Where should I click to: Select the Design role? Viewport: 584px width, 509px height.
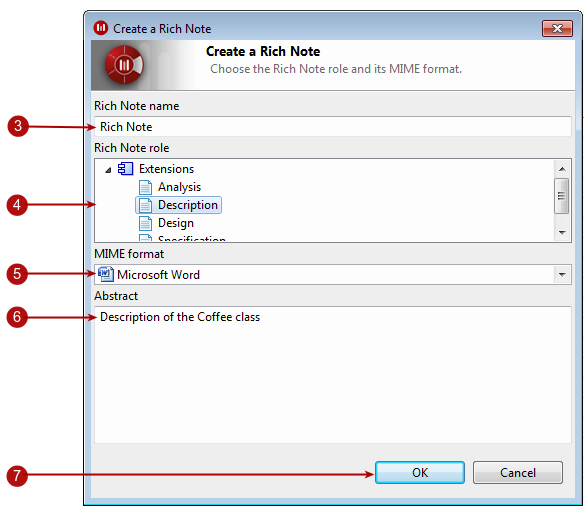[175, 223]
